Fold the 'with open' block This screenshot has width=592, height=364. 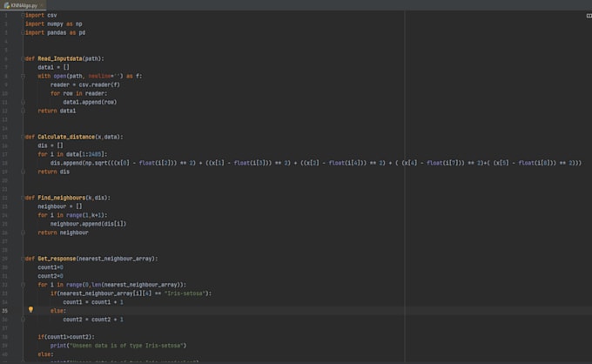[23, 76]
